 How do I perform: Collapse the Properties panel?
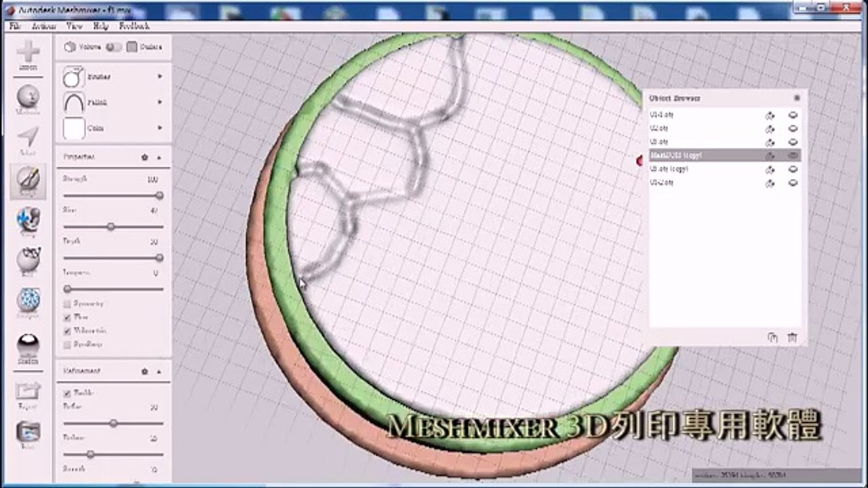coord(159,157)
